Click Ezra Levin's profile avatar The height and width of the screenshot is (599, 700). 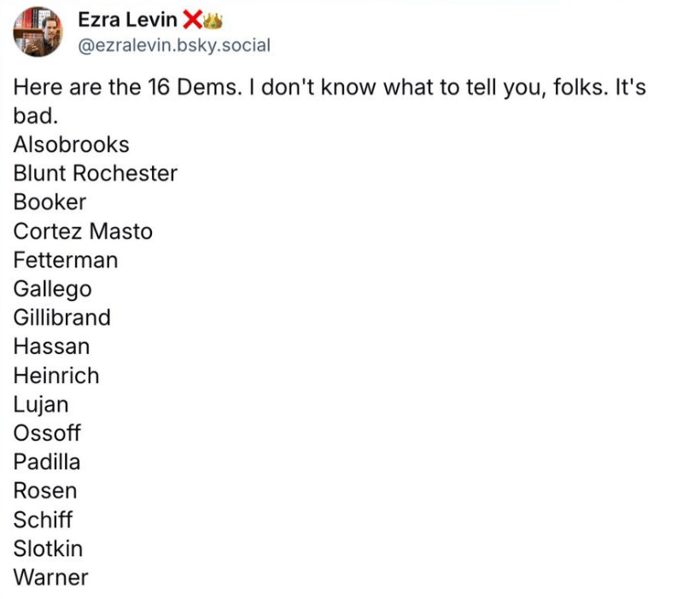click(x=38, y=32)
